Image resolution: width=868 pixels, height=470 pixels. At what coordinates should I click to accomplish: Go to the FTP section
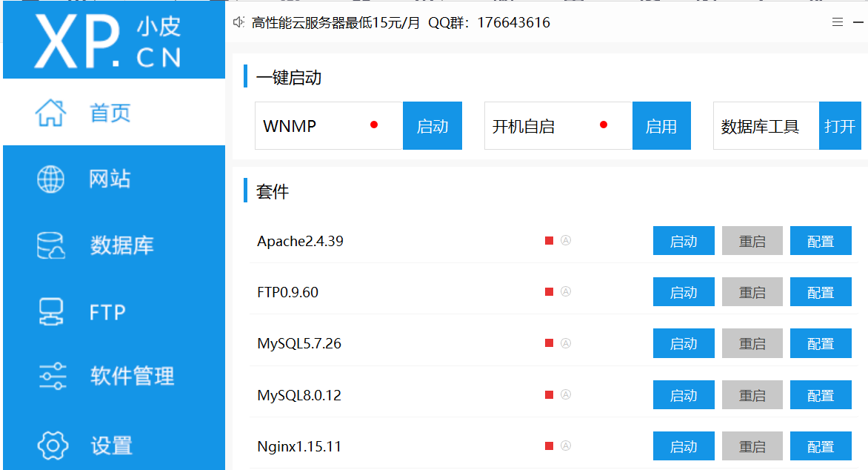[x=114, y=312]
